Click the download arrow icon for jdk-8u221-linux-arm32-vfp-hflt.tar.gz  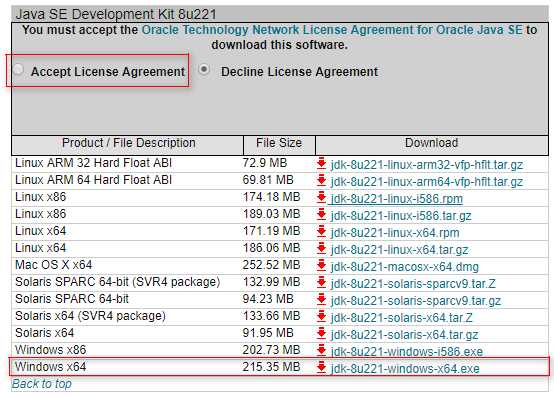(x=321, y=163)
